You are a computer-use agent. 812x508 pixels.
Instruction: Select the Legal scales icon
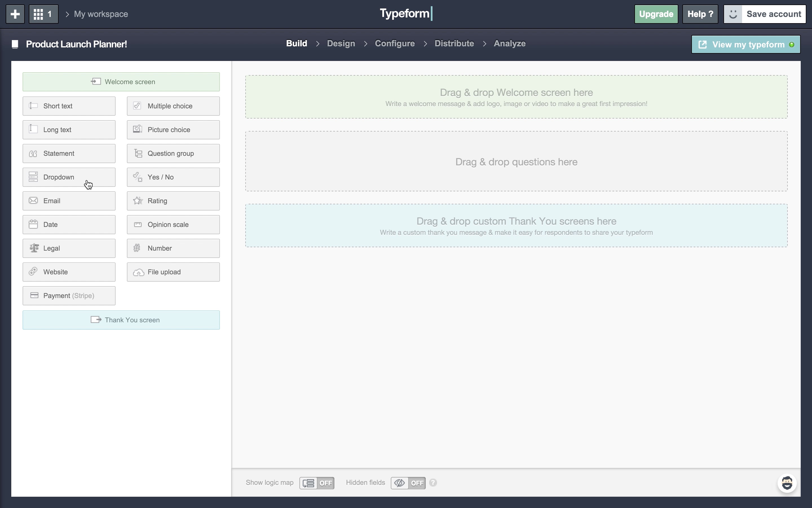click(34, 248)
